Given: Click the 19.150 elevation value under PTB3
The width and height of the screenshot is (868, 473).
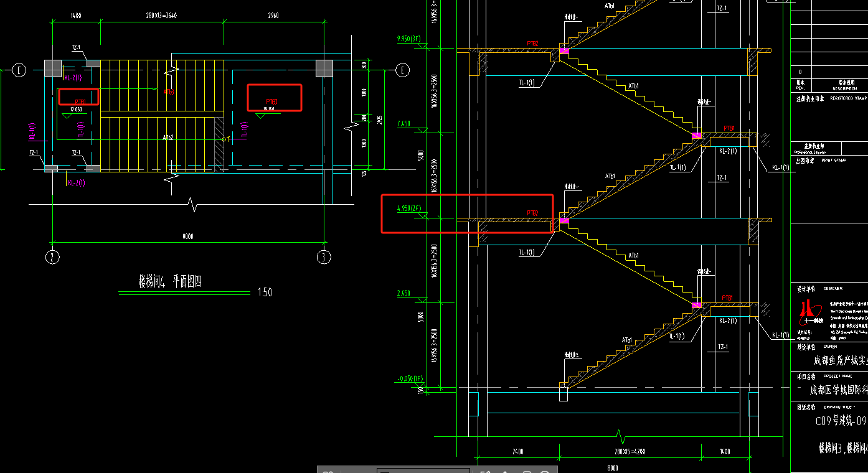Looking at the screenshot, I should point(269,110).
